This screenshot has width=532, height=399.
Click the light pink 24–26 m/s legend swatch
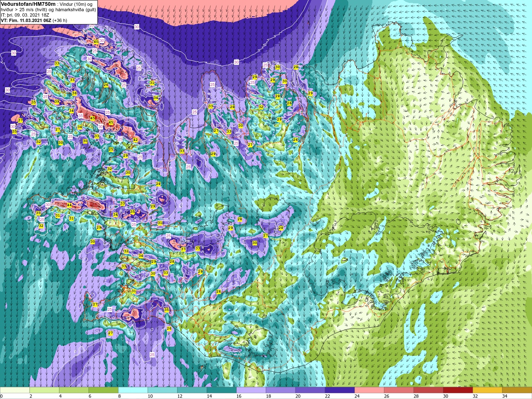(369, 390)
